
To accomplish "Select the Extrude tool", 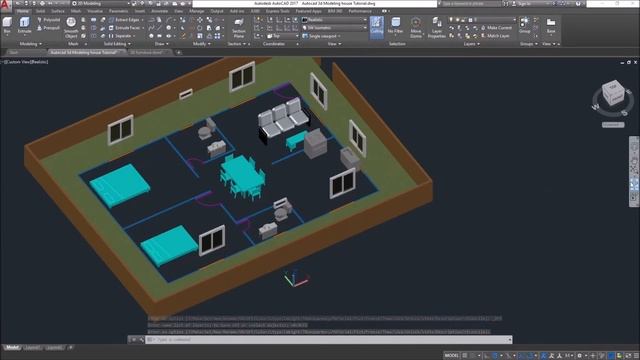I will coord(24,25).
